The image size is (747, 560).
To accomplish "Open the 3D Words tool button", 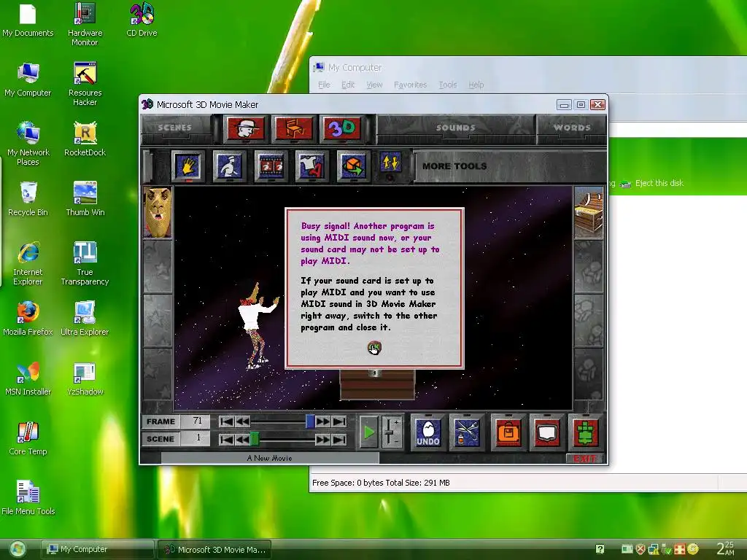I will tap(341, 128).
